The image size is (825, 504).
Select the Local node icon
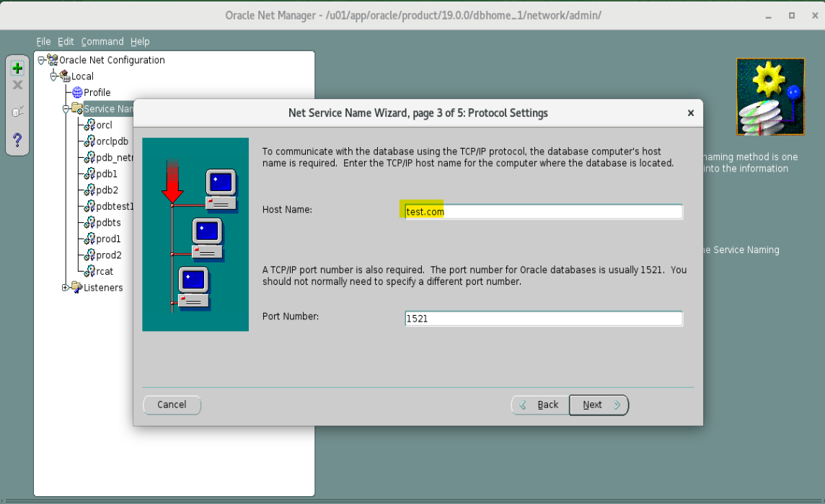point(65,76)
